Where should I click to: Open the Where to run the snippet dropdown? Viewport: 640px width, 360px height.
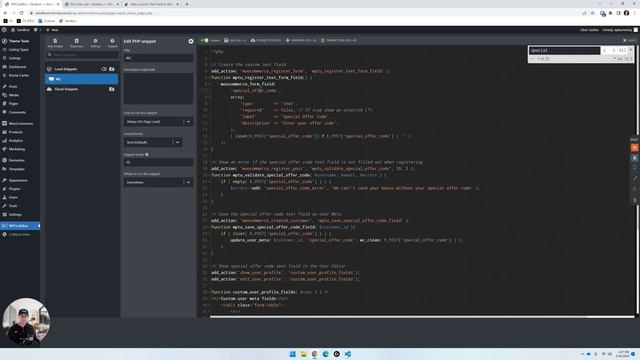coord(158,182)
